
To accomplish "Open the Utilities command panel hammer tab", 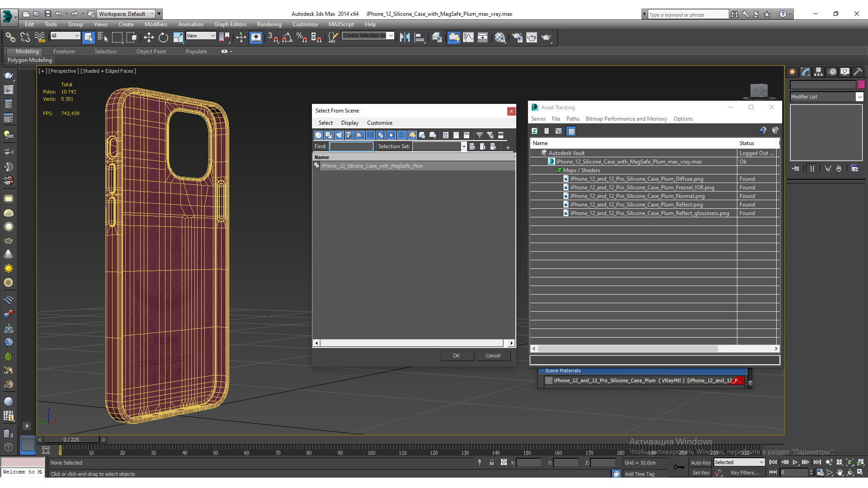I will 858,72.
